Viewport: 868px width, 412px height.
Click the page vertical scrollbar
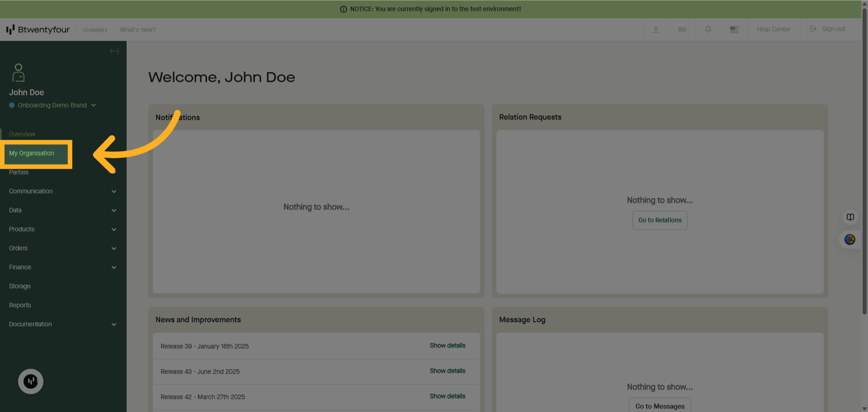pyautogui.click(x=864, y=181)
